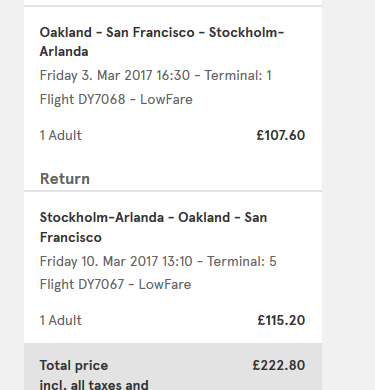Screen dimensions: 375x390
Task: Select the return 1 Adult label
Action: coord(61,320)
